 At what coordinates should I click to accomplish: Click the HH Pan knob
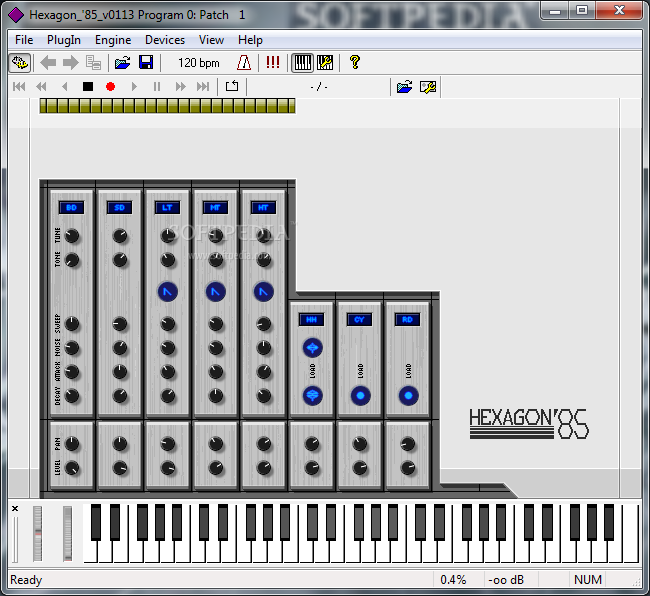coord(312,444)
